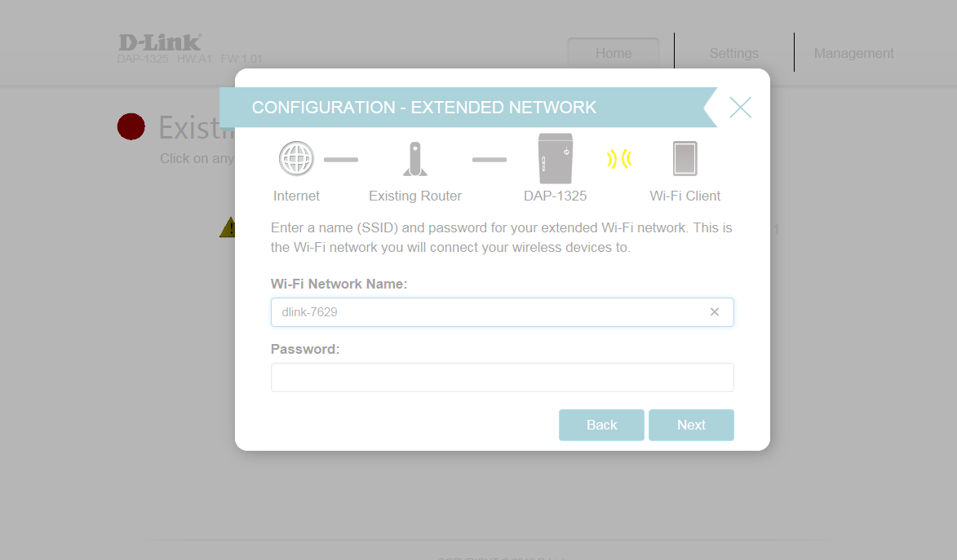
Task: Click the 'DAP-1325' label under device
Action: point(555,196)
